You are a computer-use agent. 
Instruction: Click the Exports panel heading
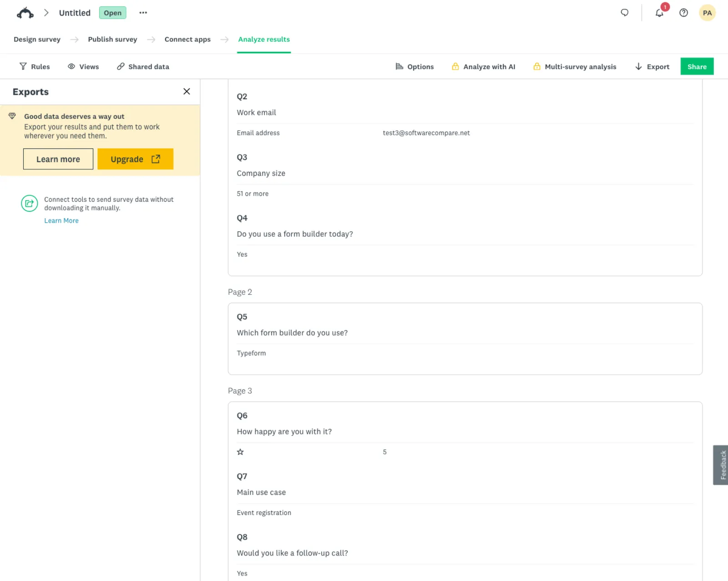pos(30,92)
